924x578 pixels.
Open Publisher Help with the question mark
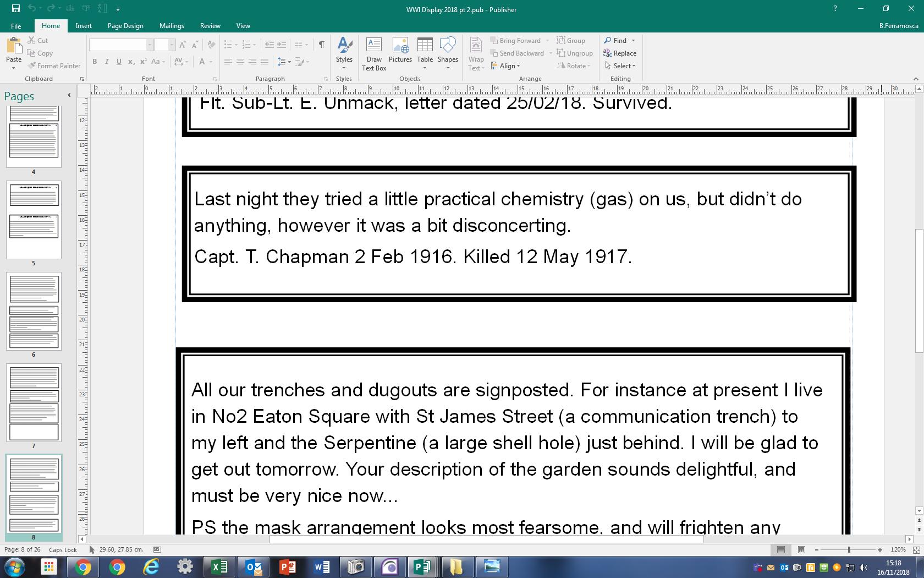(835, 9)
